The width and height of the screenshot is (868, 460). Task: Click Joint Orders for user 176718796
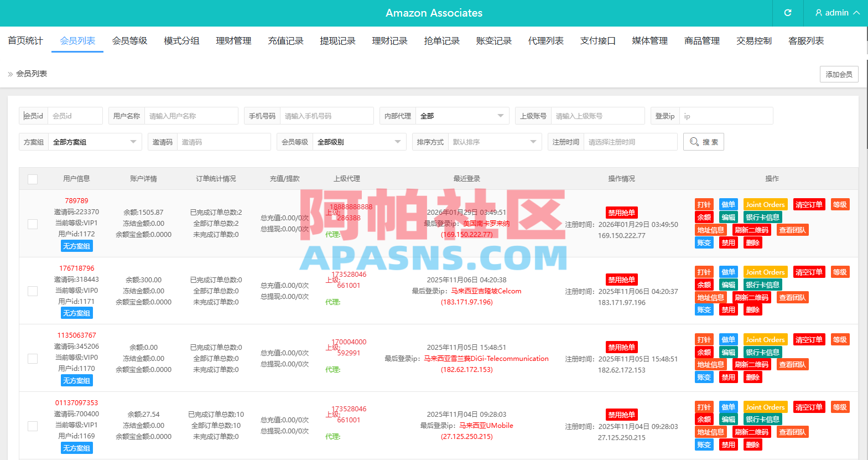pyautogui.click(x=765, y=272)
